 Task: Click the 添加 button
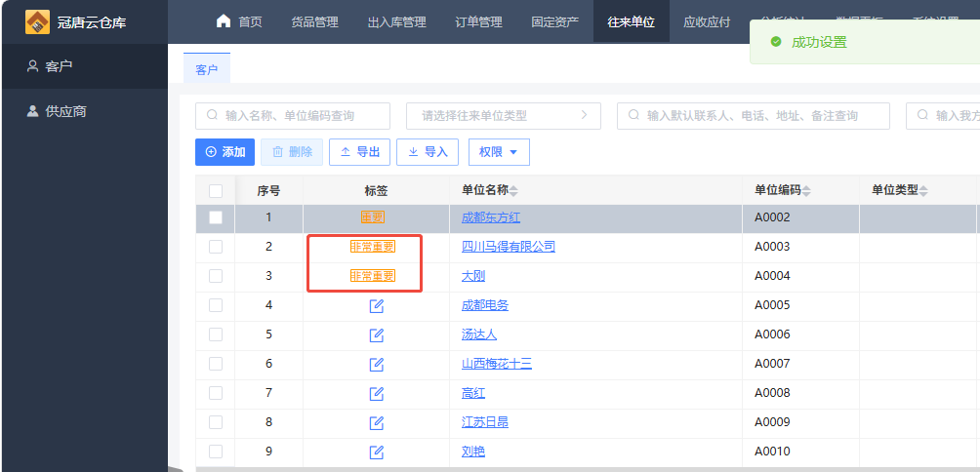pyautogui.click(x=225, y=152)
